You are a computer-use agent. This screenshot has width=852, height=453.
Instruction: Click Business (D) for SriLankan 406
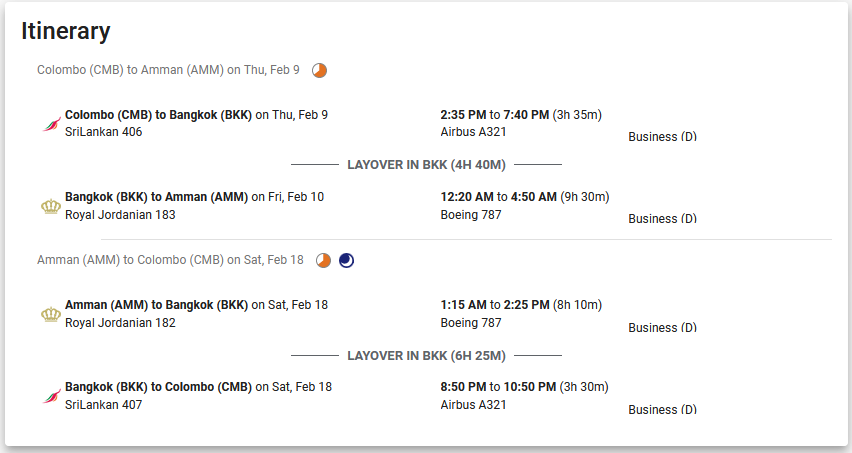tap(662, 137)
